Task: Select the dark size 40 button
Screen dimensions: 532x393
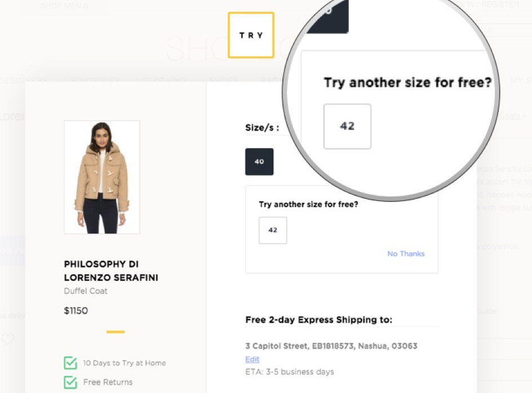Action: [x=259, y=162]
